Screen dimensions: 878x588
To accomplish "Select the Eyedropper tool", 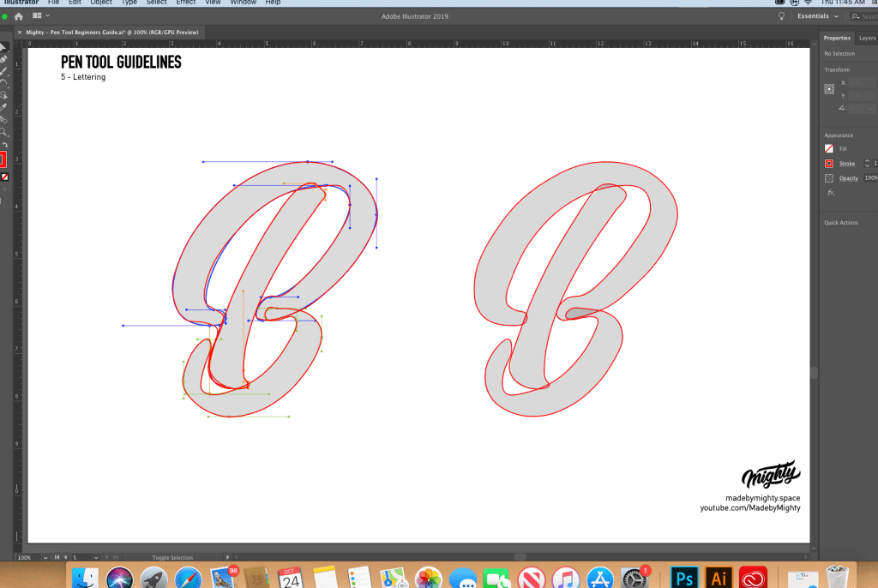I will (3, 107).
